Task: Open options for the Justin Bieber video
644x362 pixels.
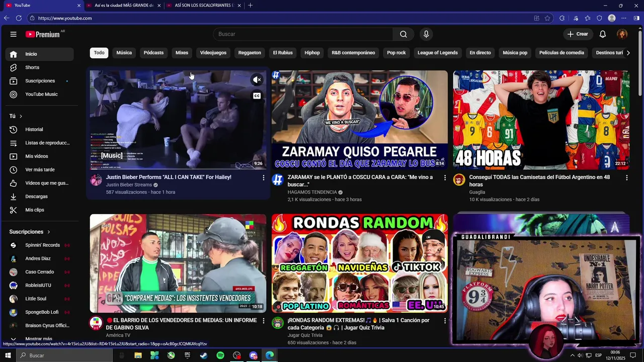Action: pos(263,177)
